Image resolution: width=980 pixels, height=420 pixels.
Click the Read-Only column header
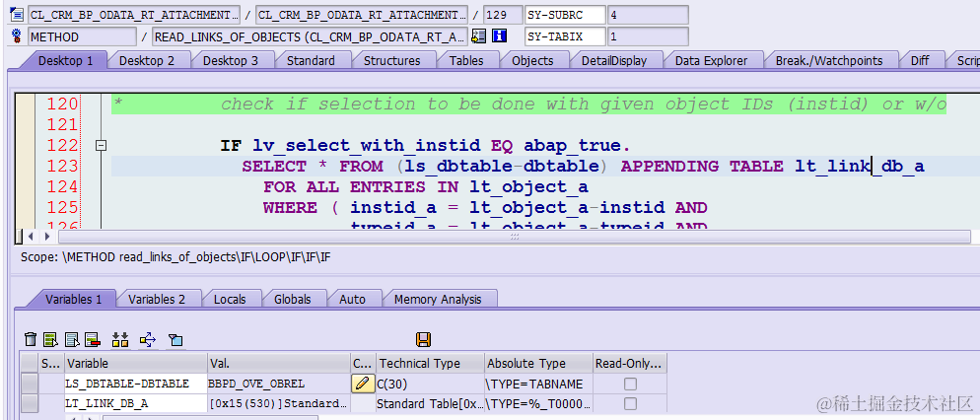point(630,363)
